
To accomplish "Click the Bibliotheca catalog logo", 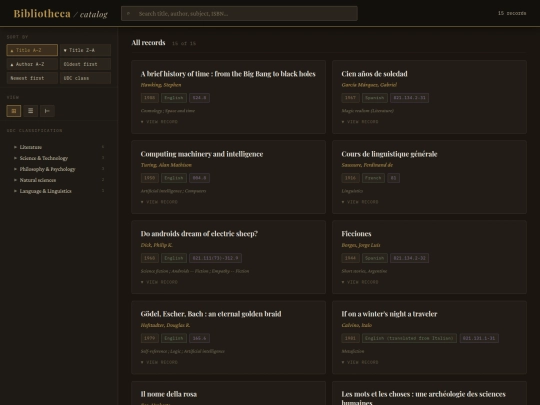I will pos(61,14).
